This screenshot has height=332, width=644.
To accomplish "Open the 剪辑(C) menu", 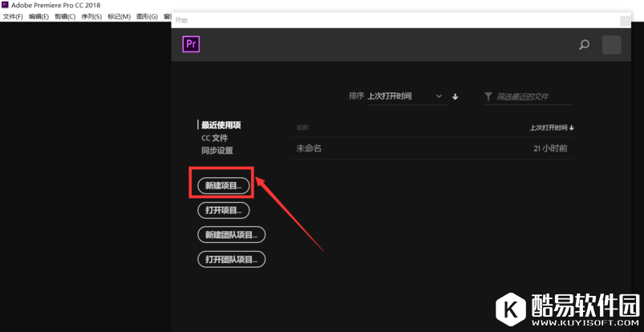I will point(65,16).
